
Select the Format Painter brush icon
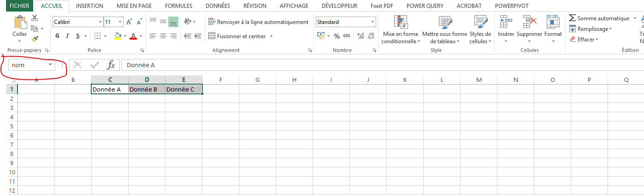pos(35,39)
